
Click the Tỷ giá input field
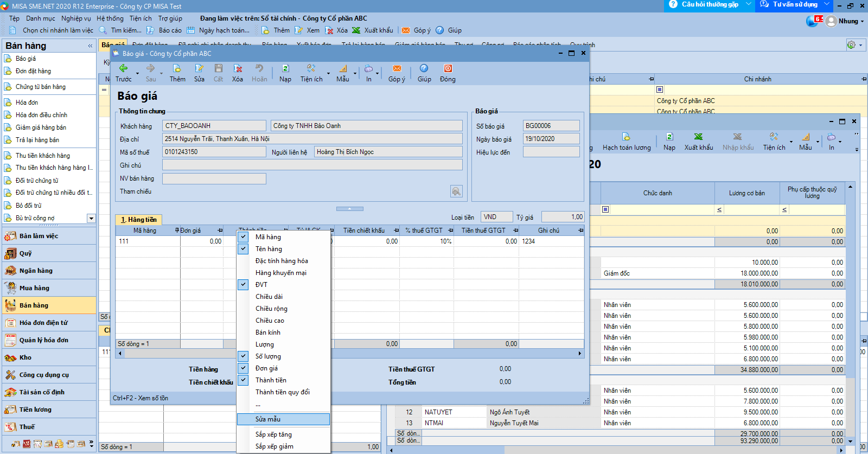563,217
